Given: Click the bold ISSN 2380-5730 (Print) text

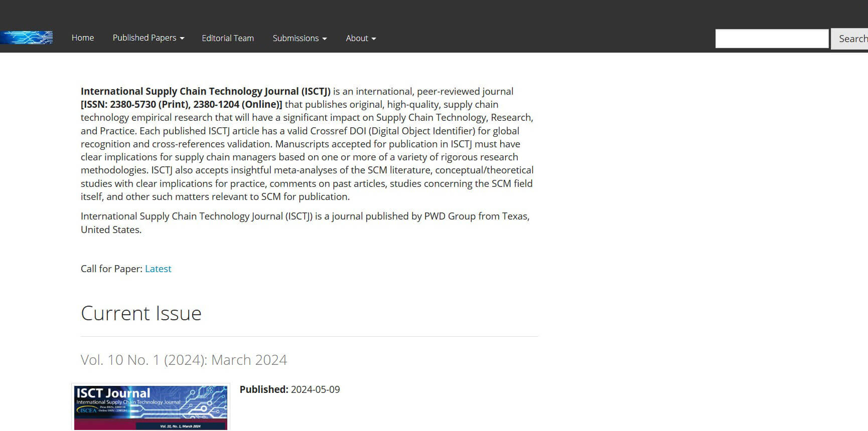Looking at the screenshot, I should point(182,104).
